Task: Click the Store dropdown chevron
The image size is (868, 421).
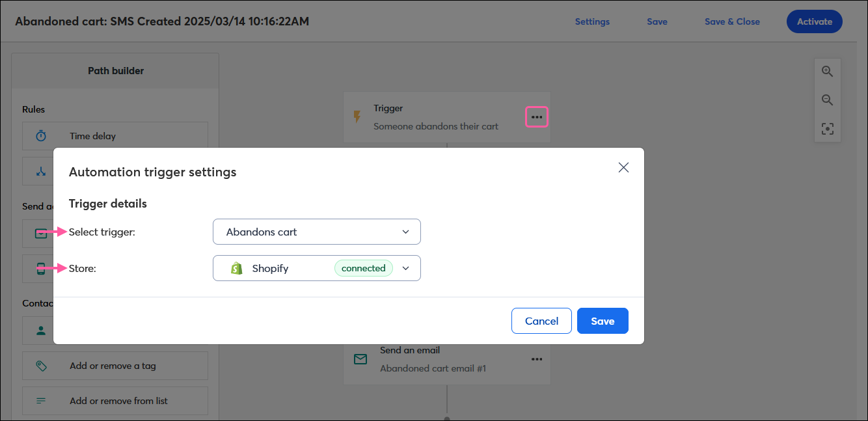Action: tap(405, 268)
